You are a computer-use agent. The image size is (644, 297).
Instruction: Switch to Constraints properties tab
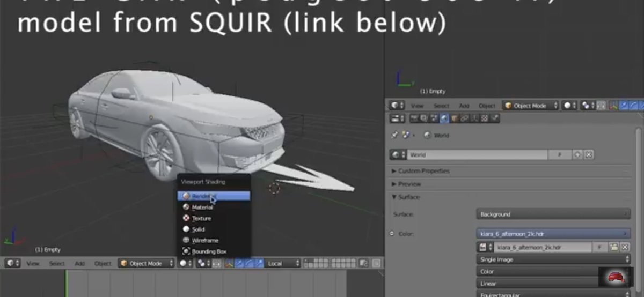pyautogui.click(x=464, y=118)
